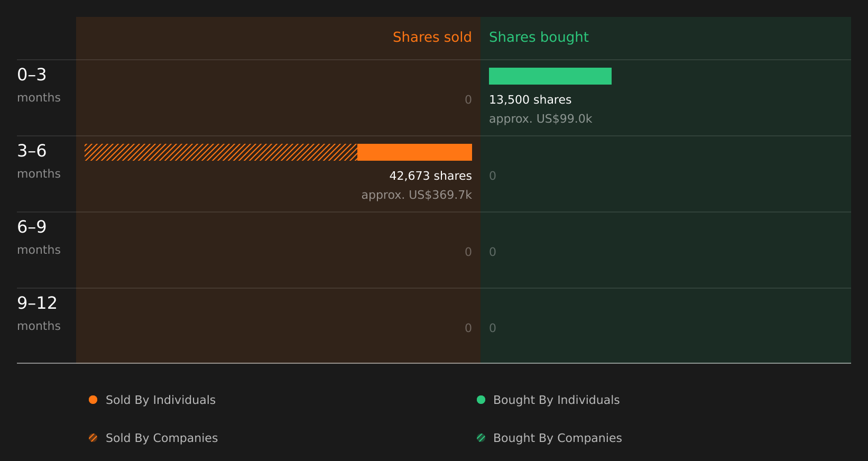Click the bought zero value in 6–9 months row
868x461 pixels.
[x=493, y=252]
